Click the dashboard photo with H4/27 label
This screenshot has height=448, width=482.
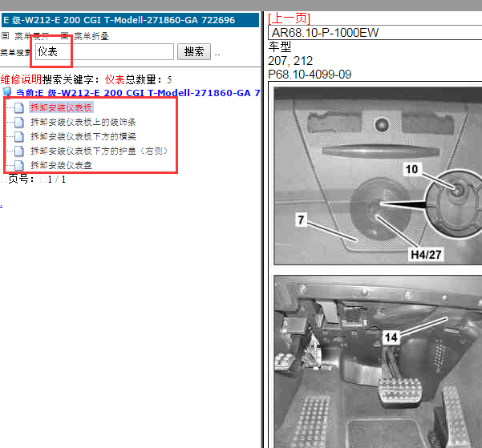coord(378,176)
